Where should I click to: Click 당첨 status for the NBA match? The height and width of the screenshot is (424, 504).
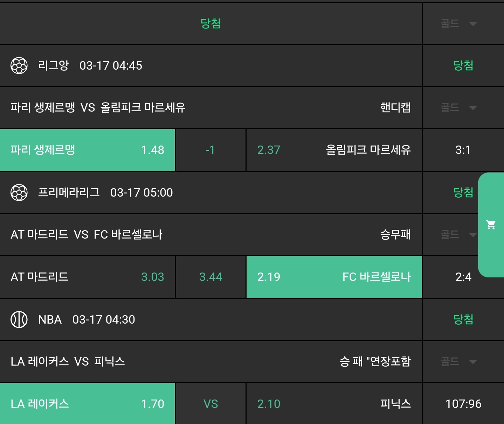(463, 319)
